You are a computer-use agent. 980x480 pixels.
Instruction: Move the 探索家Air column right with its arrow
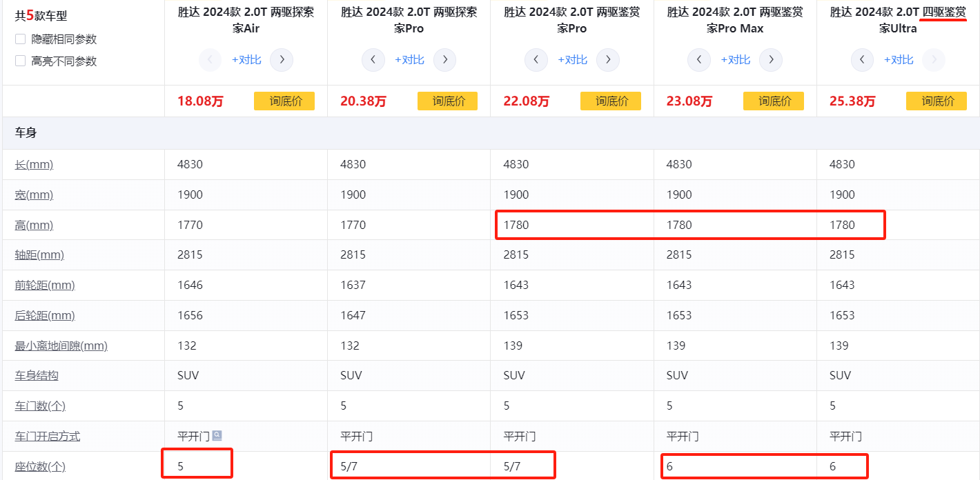[x=282, y=60]
